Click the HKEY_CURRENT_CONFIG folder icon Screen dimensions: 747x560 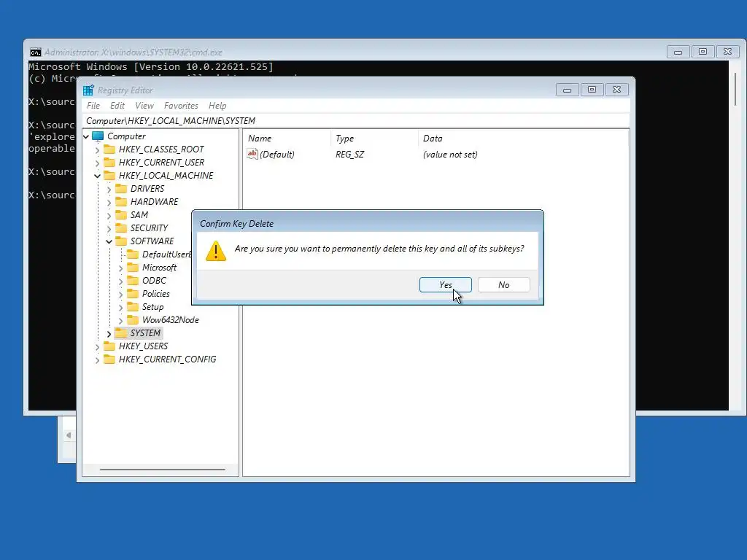(x=109, y=359)
